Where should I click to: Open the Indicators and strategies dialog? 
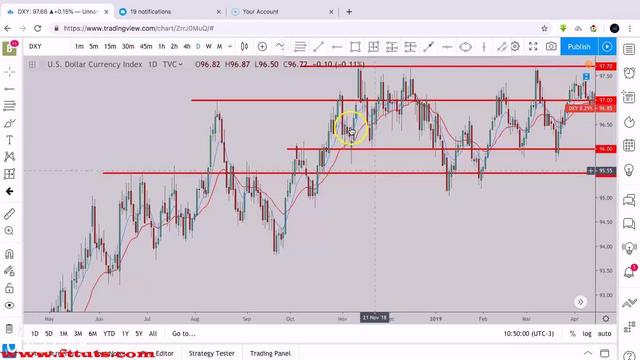coord(280,47)
